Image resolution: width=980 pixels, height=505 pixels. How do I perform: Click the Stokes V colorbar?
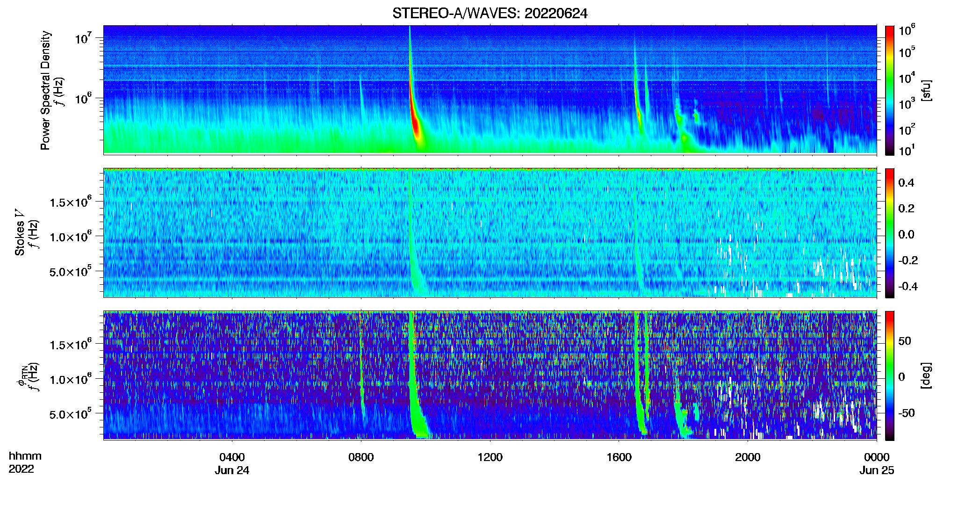click(x=890, y=233)
